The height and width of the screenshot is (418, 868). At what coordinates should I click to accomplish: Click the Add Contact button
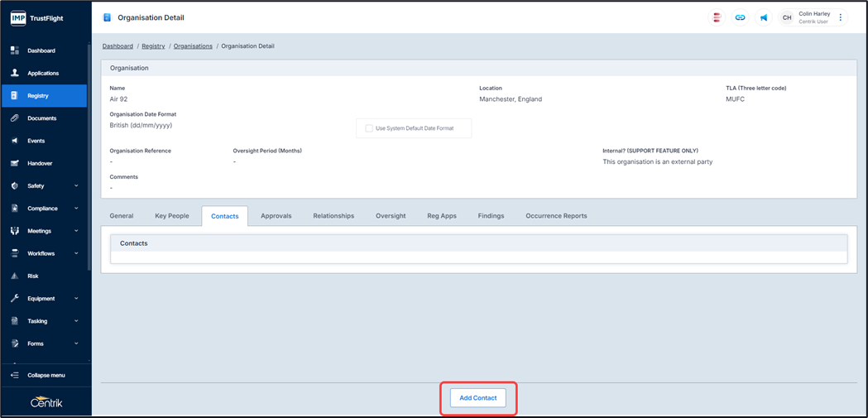(478, 398)
